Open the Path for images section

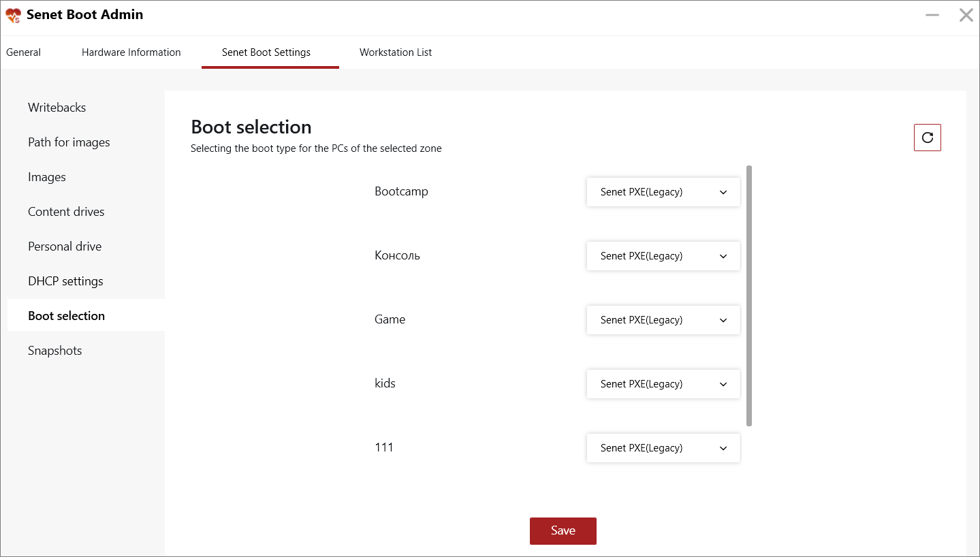(x=69, y=142)
